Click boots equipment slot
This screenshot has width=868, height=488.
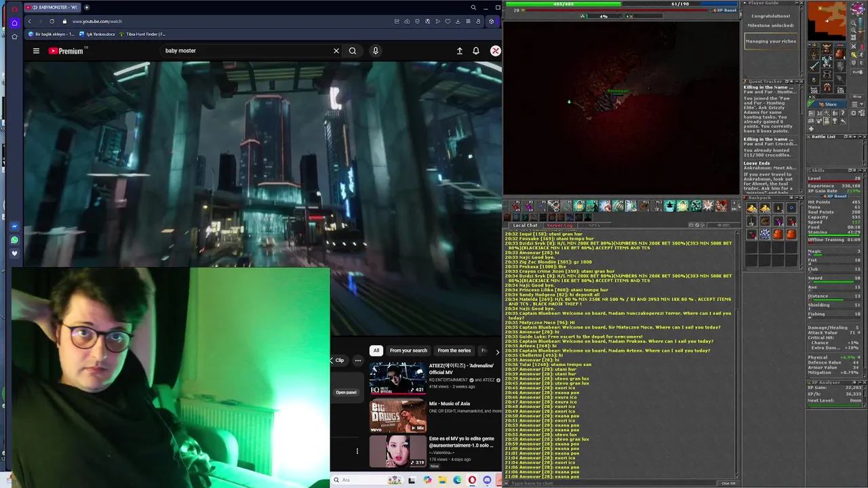[827, 87]
